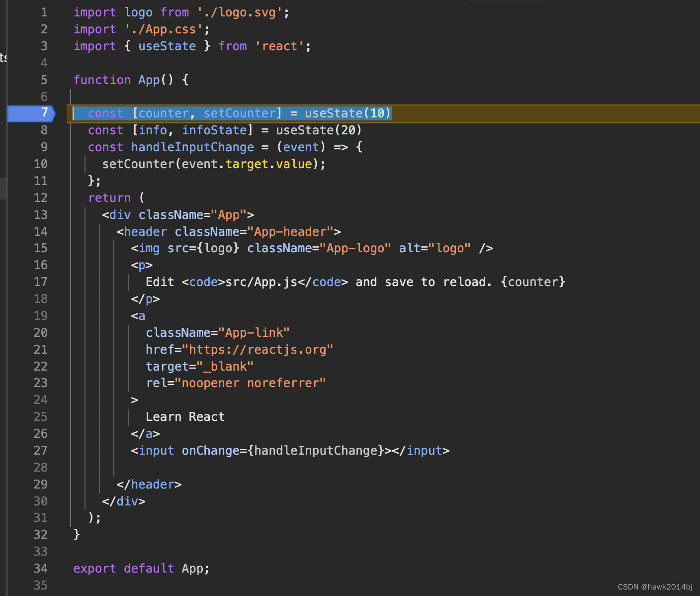Image resolution: width=700 pixels, height=596 pixels.
Task: Click the closing </a> tag on line 26
Action: (145, 434)
